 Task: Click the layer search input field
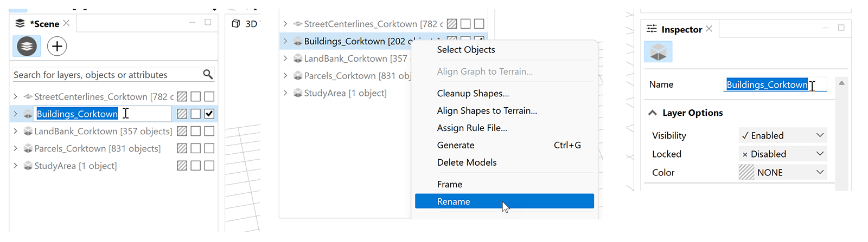click(106, 75)
